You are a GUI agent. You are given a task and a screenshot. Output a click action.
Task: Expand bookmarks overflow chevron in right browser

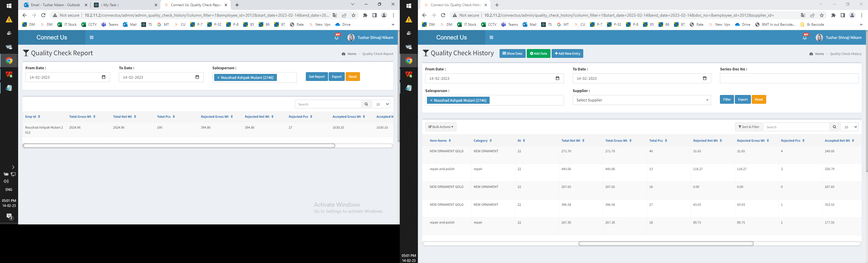click(861, 25)
